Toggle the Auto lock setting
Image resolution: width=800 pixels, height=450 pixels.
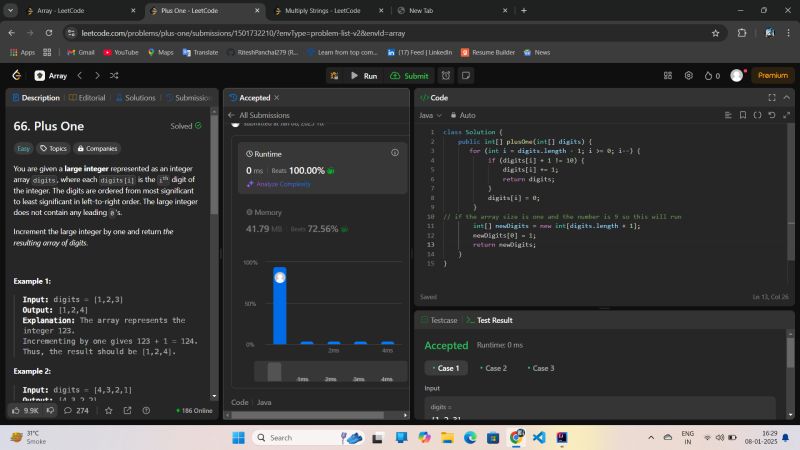(x=463, y=115)
